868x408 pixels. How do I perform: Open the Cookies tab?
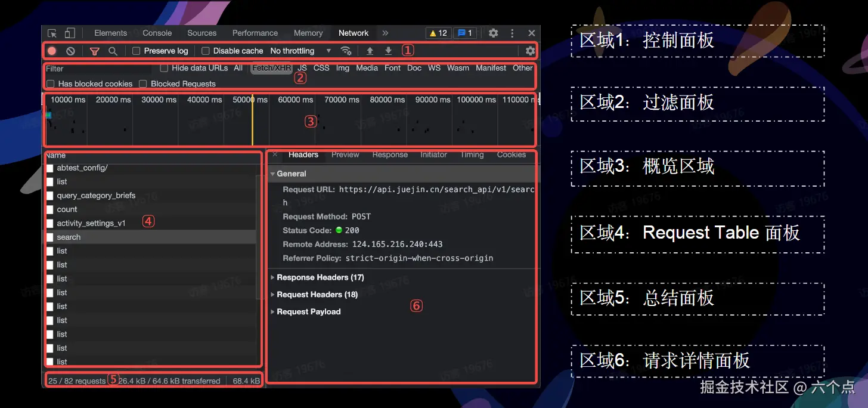coord(511,154)
